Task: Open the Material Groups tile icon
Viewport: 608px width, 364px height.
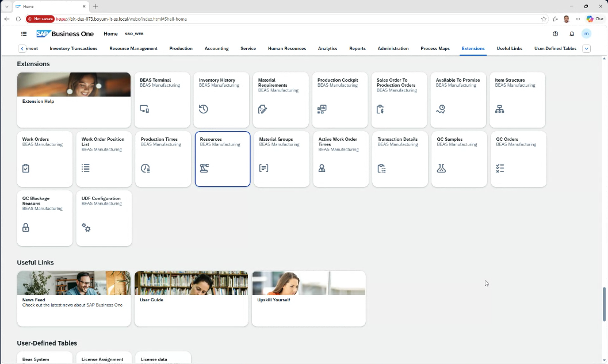Action: (x=263, y=168)
